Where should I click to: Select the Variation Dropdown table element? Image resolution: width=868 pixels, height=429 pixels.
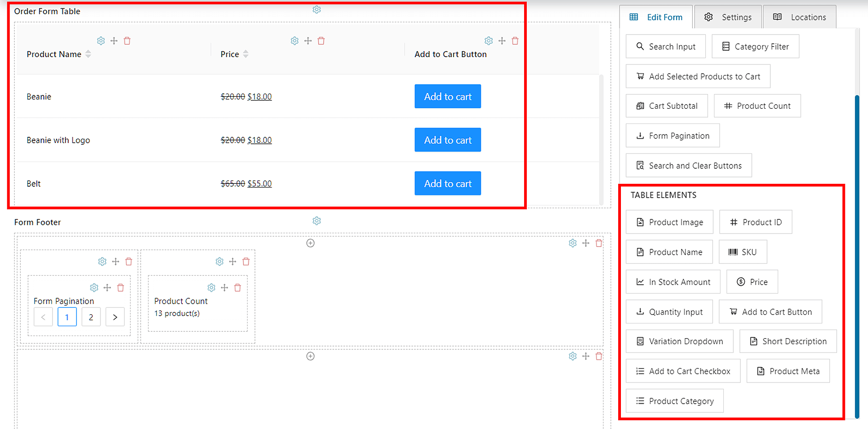(679, 341)
